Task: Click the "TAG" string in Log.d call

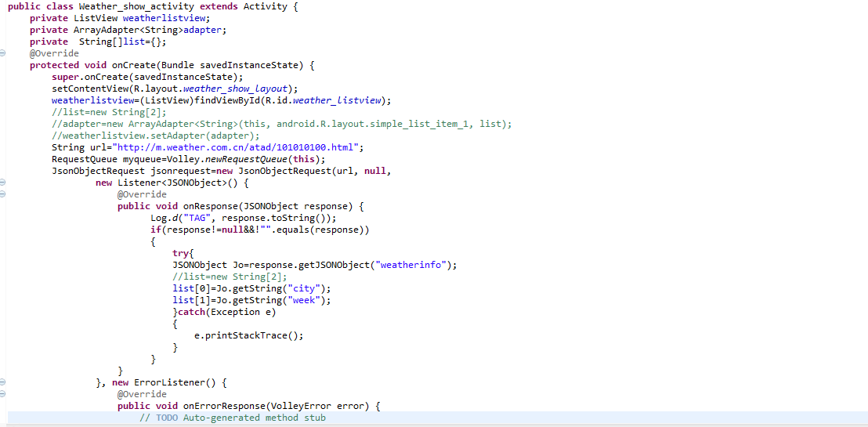Action: click(x=197, y=218)
